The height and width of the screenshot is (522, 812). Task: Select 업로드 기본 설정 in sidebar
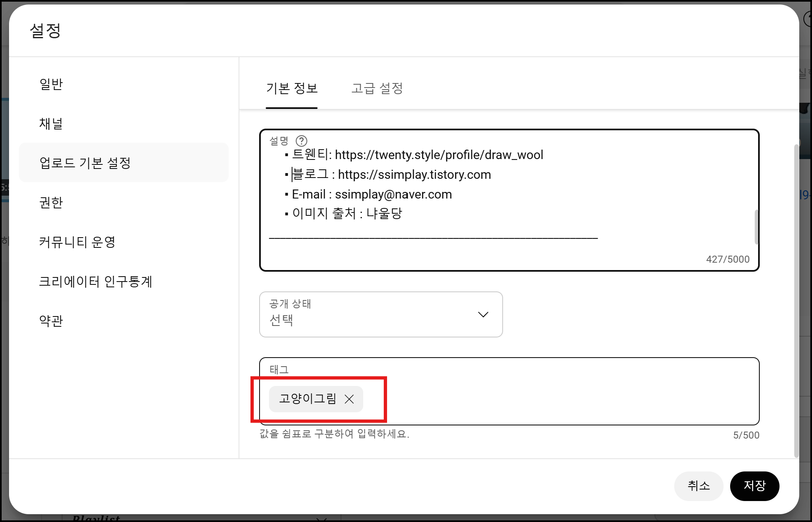[85, 163]
